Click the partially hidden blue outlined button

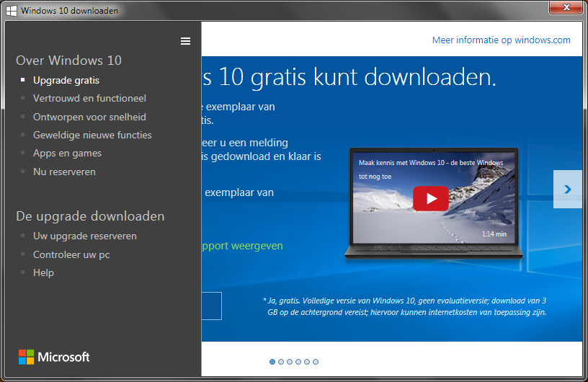tap(212, 306)
